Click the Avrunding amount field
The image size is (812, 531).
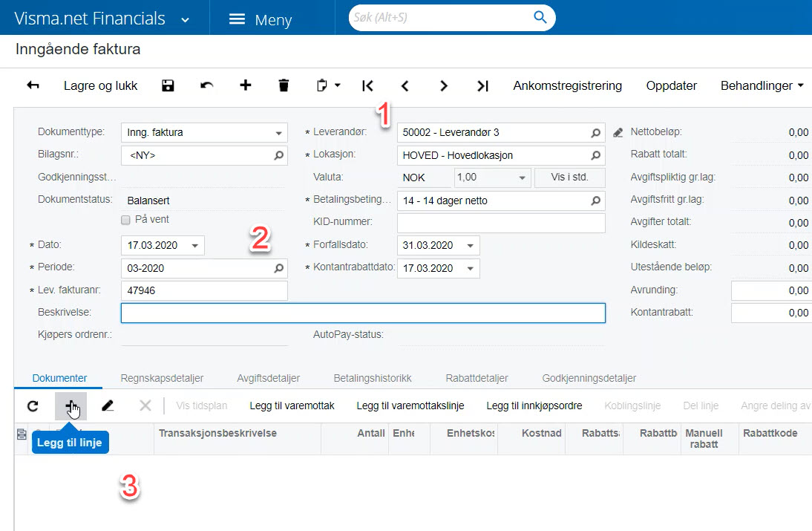click(772, 290)
